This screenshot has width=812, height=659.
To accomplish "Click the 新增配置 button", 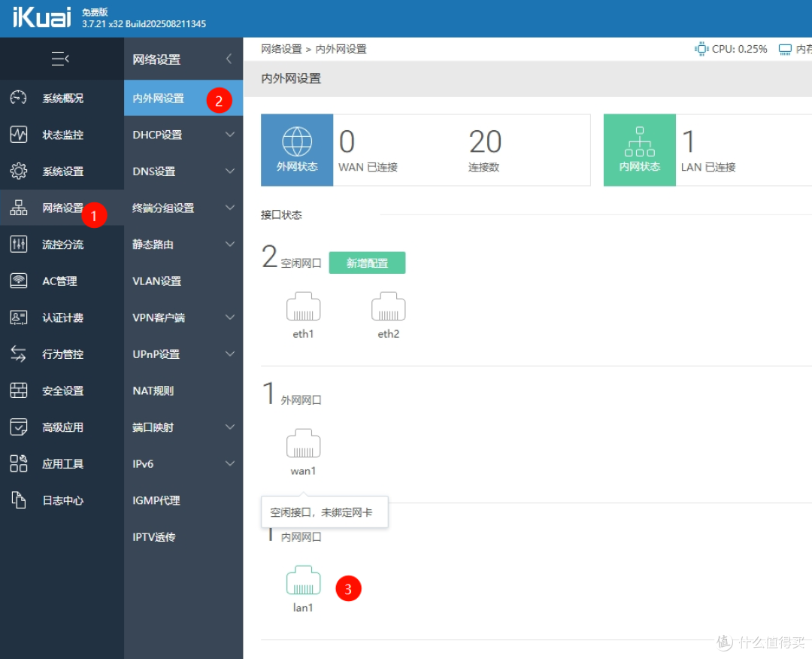I will (x=367, y=263).
